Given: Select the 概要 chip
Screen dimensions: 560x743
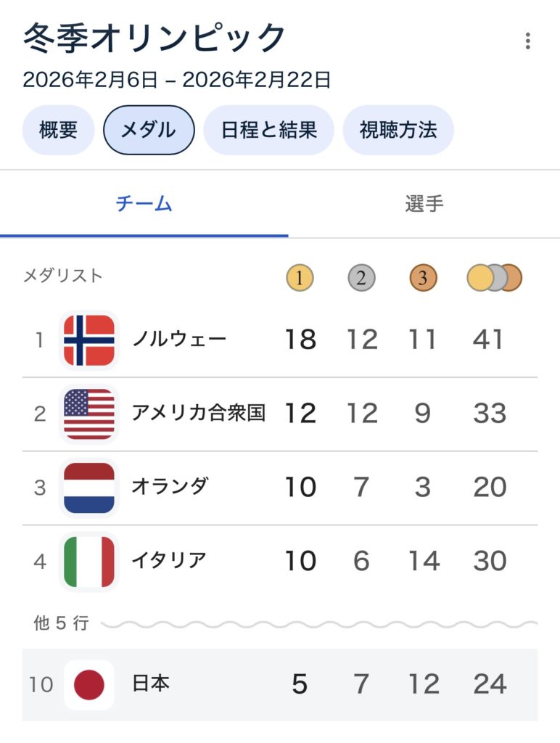Looking at the screenshot, I should (x=58, y=131).
